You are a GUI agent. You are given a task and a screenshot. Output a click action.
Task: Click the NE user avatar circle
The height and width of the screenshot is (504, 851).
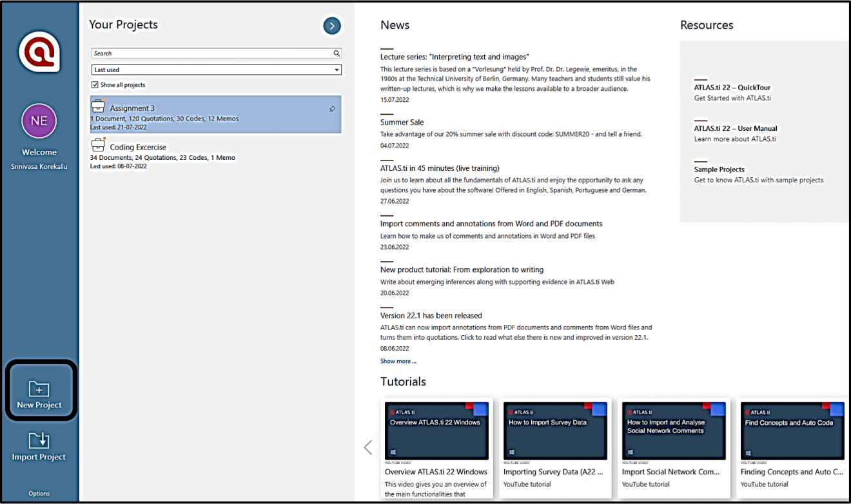[39, 121]
